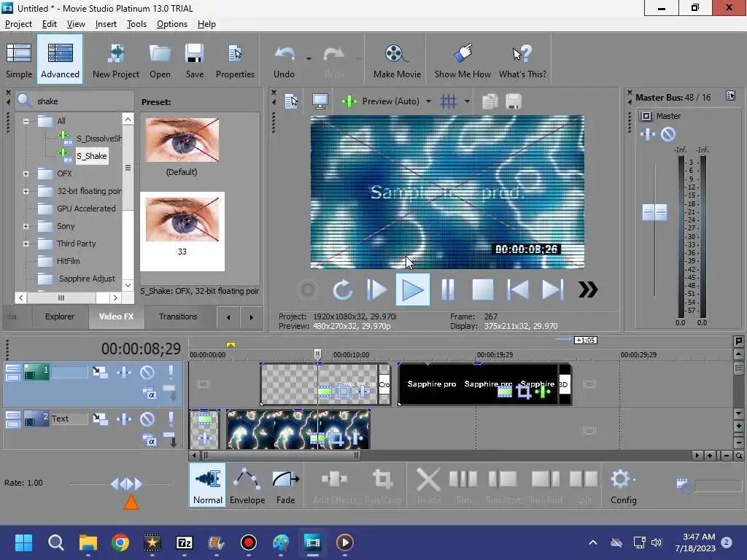Click Make Movie icon

[x=397, y=60]
